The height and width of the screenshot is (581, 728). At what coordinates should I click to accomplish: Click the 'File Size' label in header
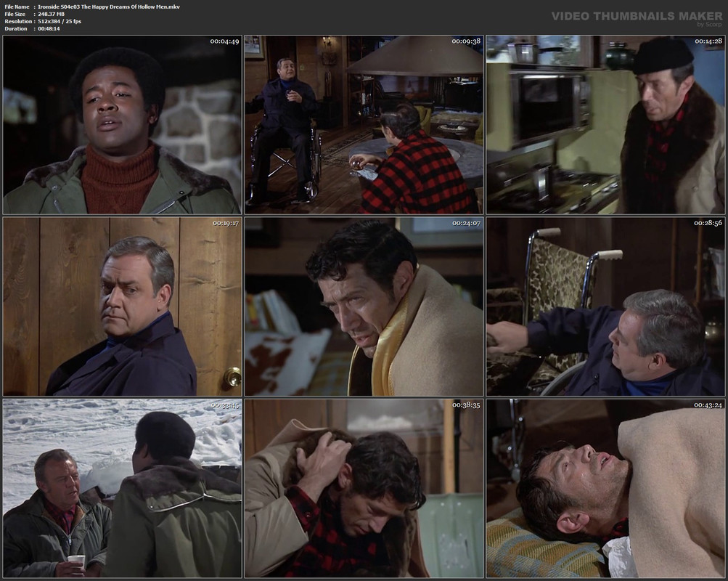(15, 14)
